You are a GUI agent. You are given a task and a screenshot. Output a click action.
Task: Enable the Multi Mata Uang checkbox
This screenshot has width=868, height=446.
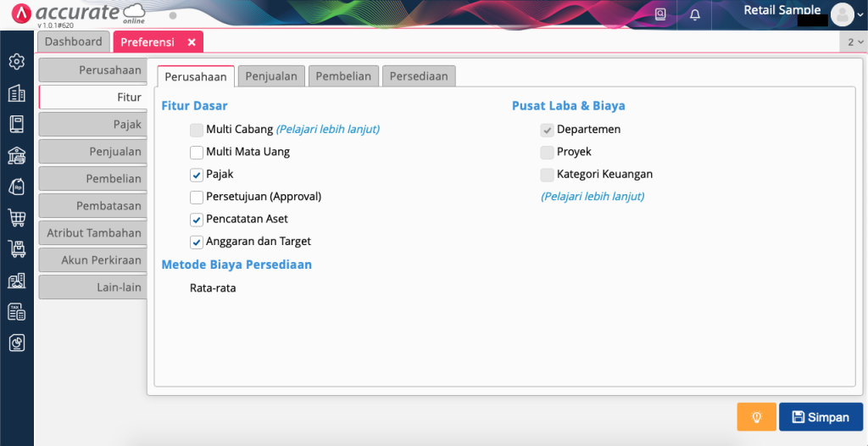click(197, 152)
